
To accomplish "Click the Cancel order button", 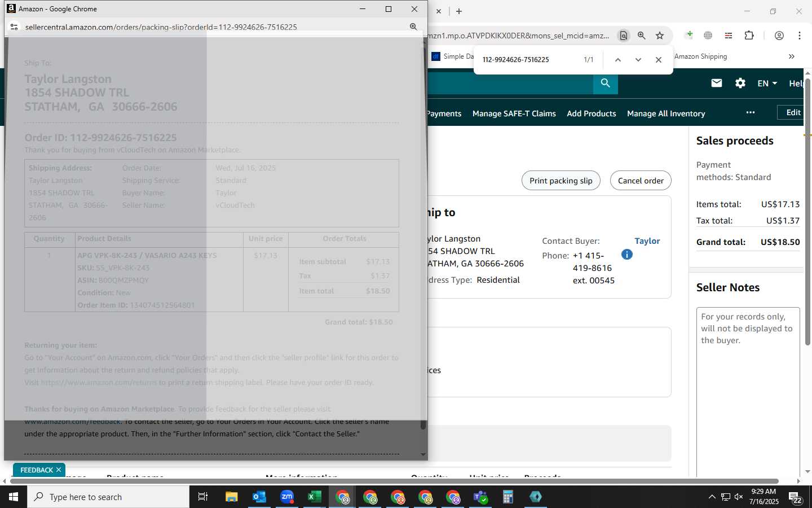I will click(x=641, y=181).
